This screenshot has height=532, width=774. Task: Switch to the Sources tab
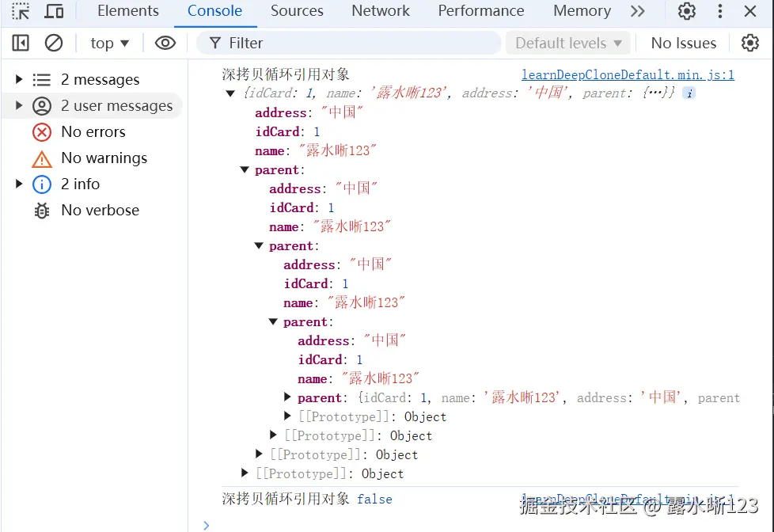pyautogui.click(x=297, y=11)
